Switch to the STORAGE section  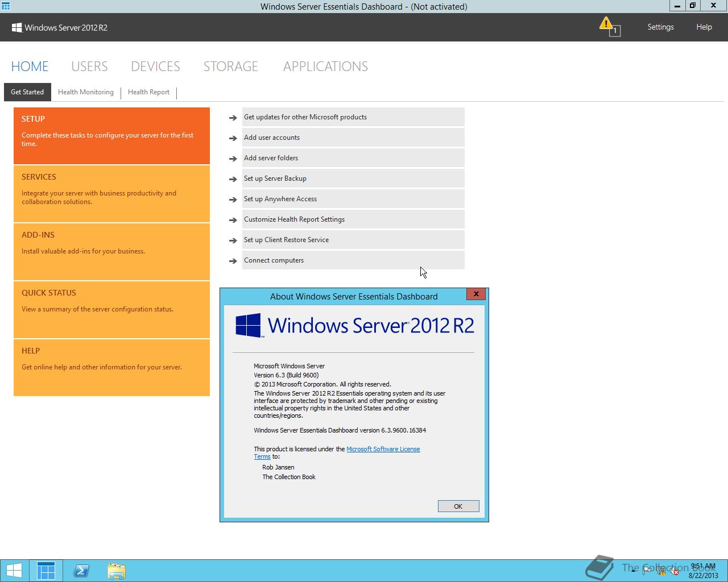point(230,66)
